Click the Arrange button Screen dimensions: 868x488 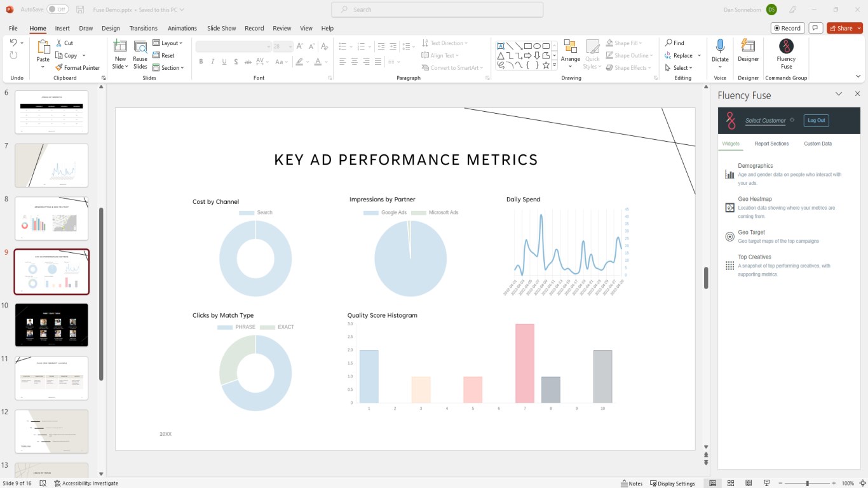point(570,53)
